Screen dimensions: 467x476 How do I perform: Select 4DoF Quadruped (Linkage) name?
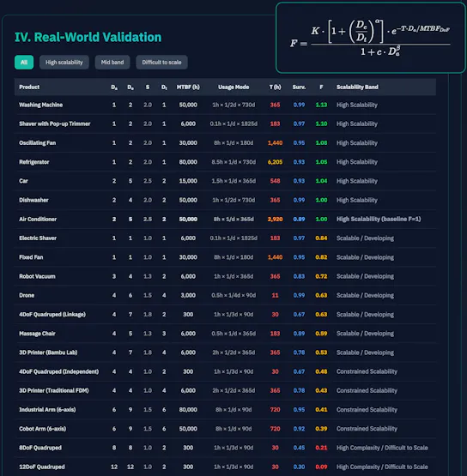pyautogui.click(x=52, y=315)
